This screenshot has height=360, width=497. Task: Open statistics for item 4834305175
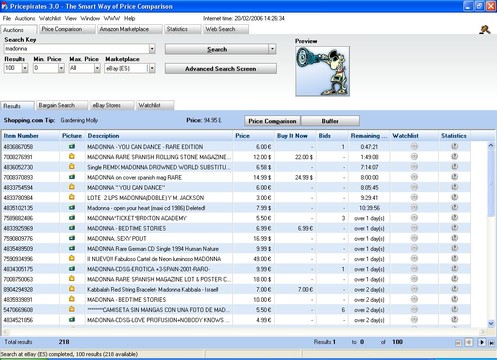454,269
